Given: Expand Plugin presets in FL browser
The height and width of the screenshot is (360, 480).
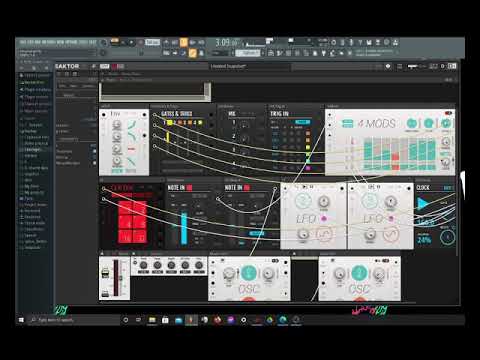Looking at the screenshot, I should (x=34, y=97).
